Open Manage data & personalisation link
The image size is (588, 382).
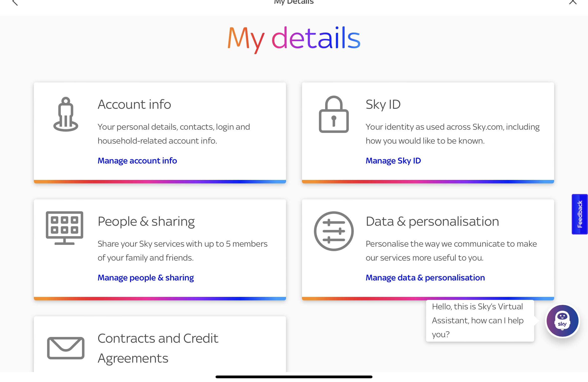(x=425, y=278)
